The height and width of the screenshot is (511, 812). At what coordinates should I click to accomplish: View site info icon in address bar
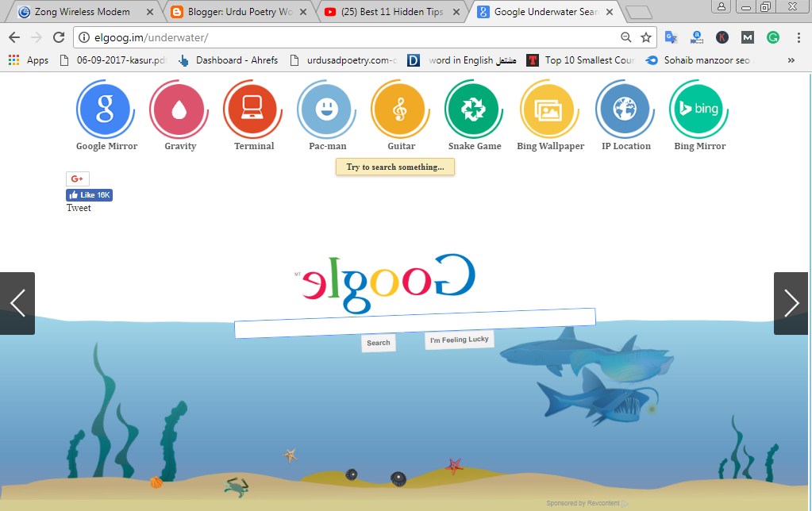pyautogui.click(x=84, y=37)
